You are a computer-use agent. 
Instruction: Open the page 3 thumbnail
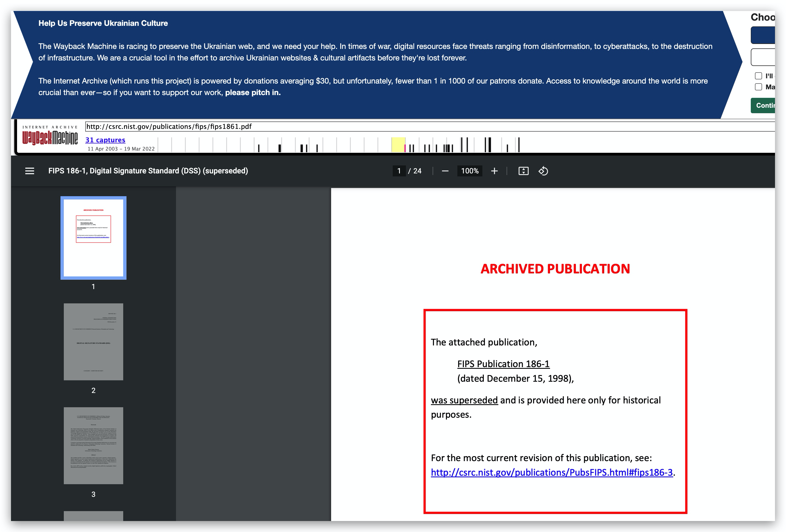click(93, 445)
